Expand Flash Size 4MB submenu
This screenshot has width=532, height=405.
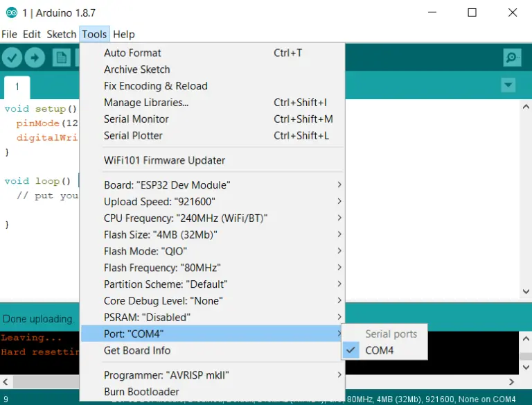[x=213, y=235]
